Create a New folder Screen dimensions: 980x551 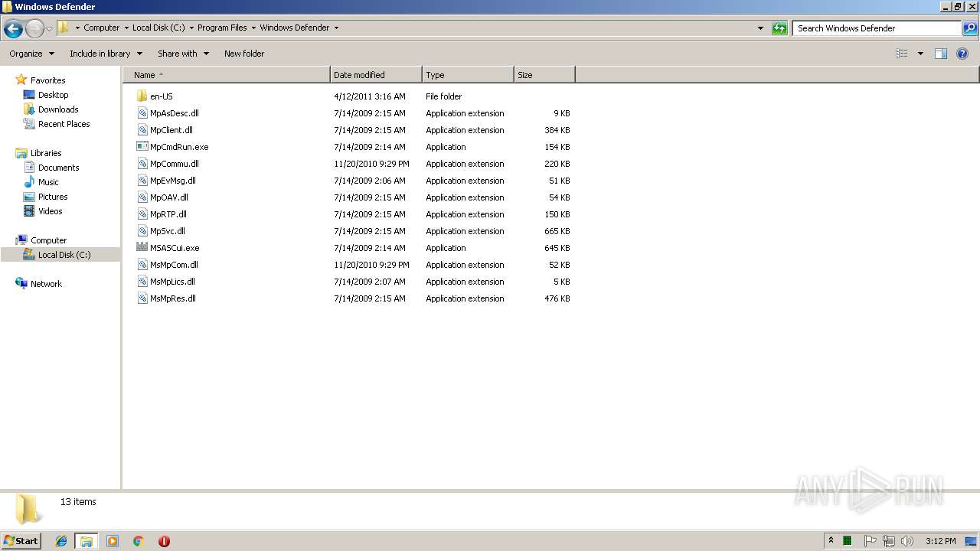tap(244, 54)
